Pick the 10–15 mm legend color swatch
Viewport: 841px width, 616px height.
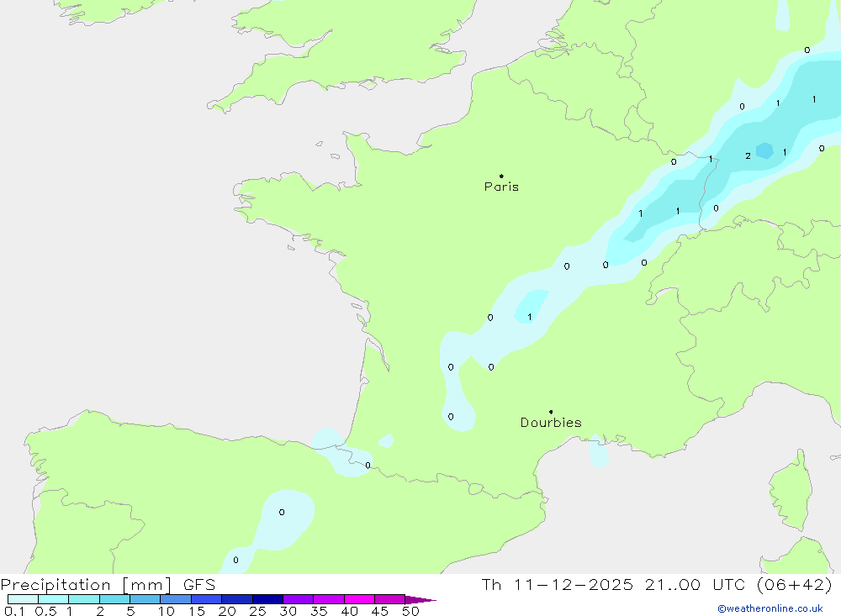176,599
